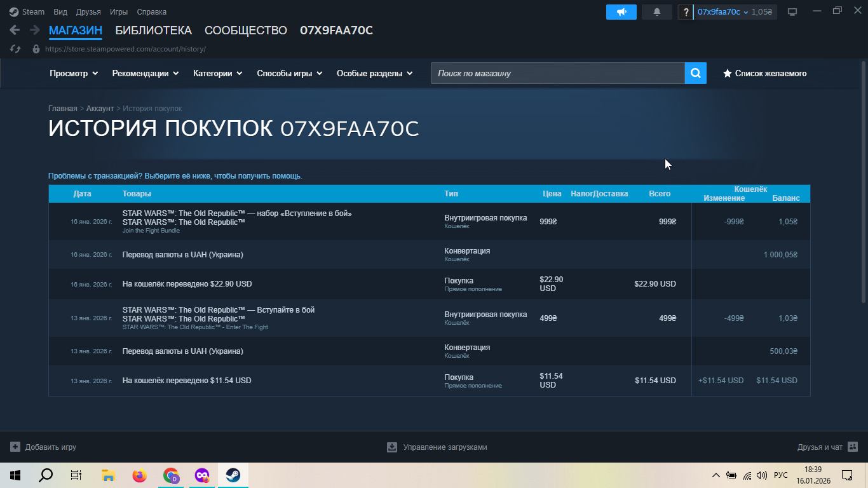Open the announcements megaphone button
This screenshot has height=488, width=868.
[621, 12]
